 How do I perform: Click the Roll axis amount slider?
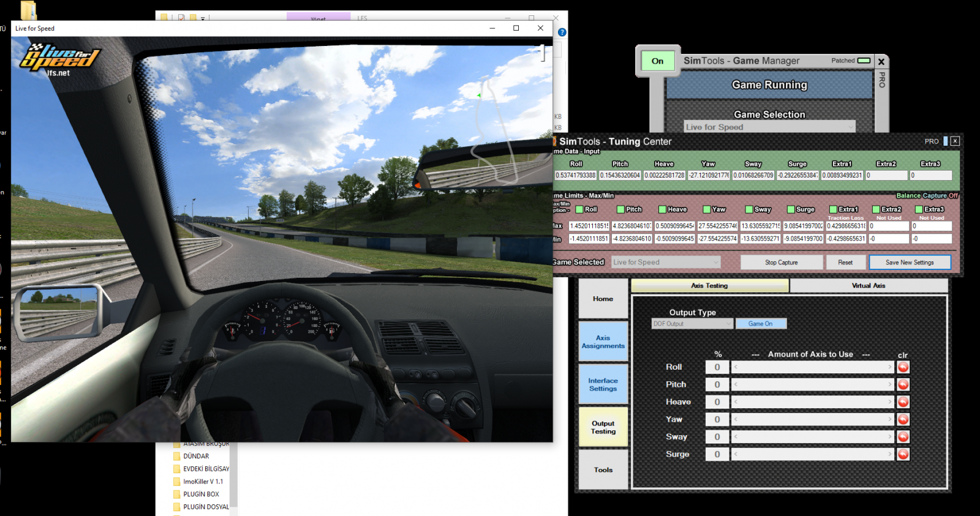pos(813,367)
